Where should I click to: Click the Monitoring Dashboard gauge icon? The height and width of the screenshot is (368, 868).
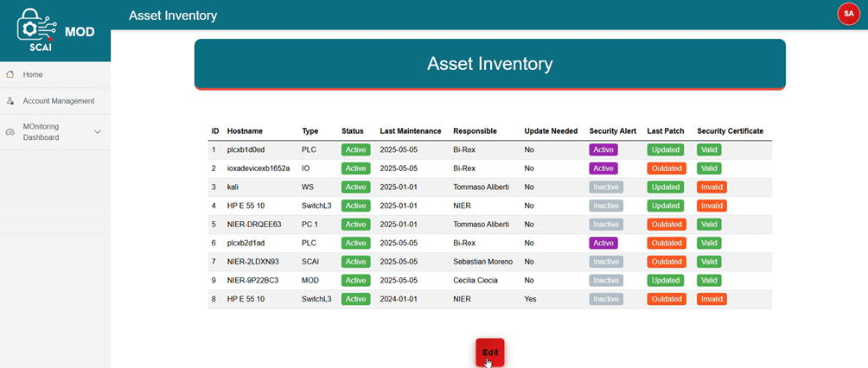coord(10,131)
